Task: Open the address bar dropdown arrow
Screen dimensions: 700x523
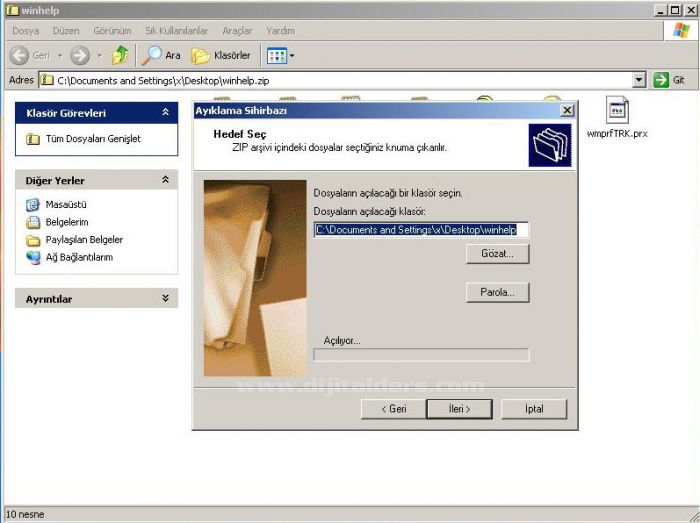Action: (x=639, y=80)
